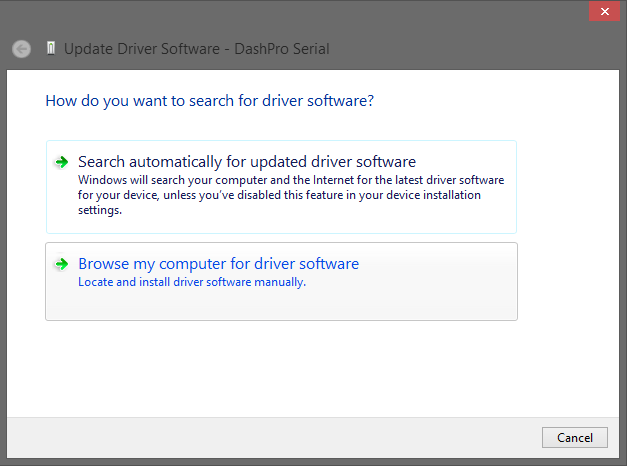Click the 'How do you want to search' heading
The height and width of the screenshot is (466, 627).
(210, 101)
